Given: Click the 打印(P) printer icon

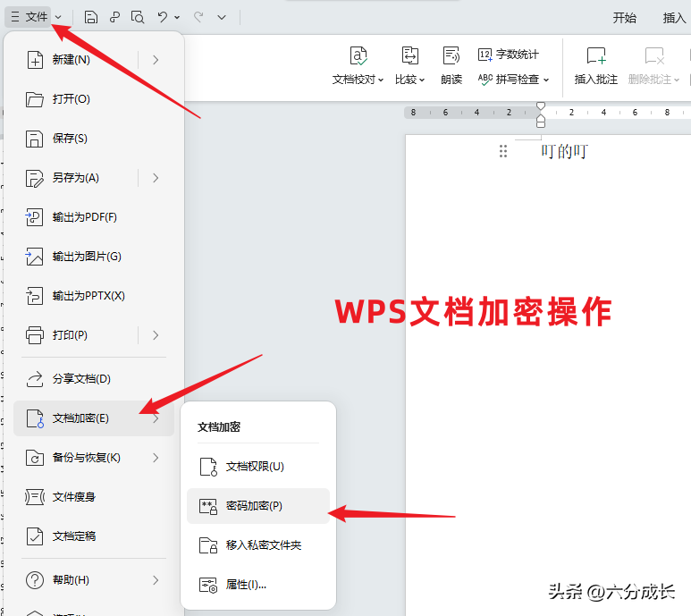Looking at the screenshot, I should click(34, 335).
